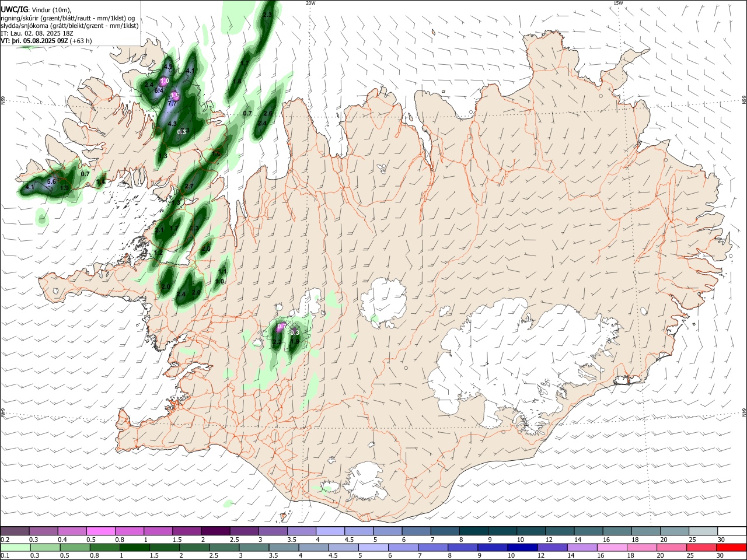Screen dimensions: 747x560
Task: Click the navy blue 10–12 rain legend swatch
Action: click(x=523, y=547)
